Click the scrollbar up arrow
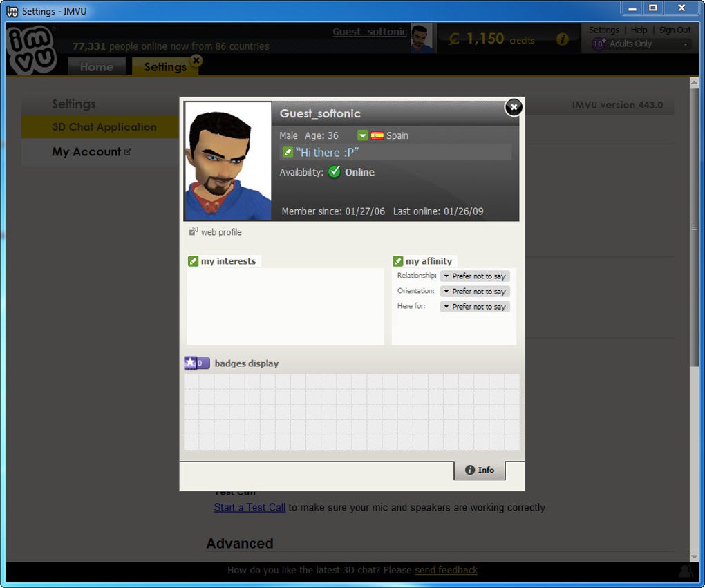 (x=694, y=83)
